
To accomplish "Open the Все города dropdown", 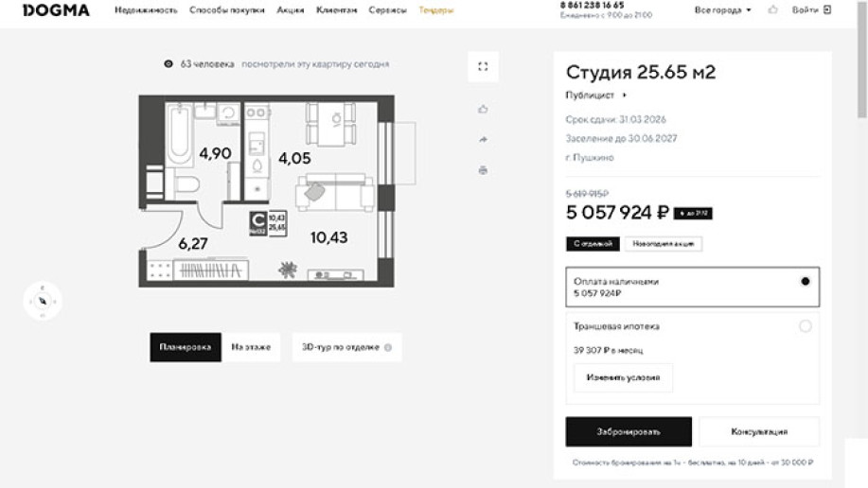I will click(x=723, y=9).
